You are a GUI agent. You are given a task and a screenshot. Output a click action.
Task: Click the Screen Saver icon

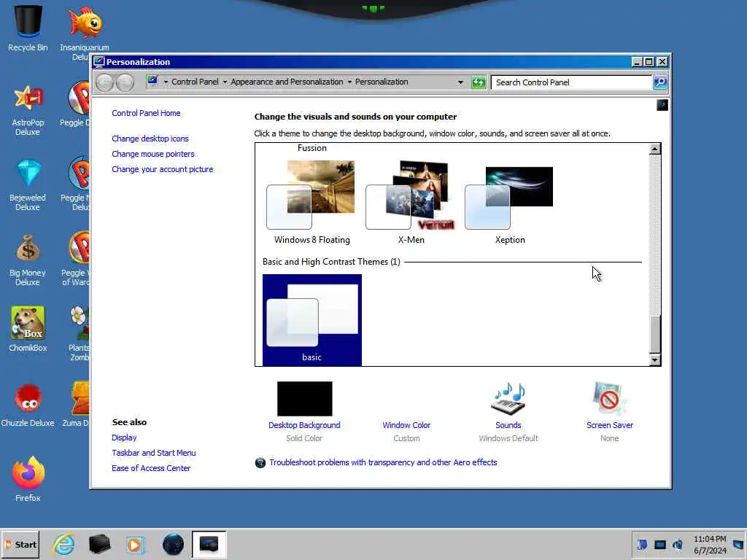[609, 398]
